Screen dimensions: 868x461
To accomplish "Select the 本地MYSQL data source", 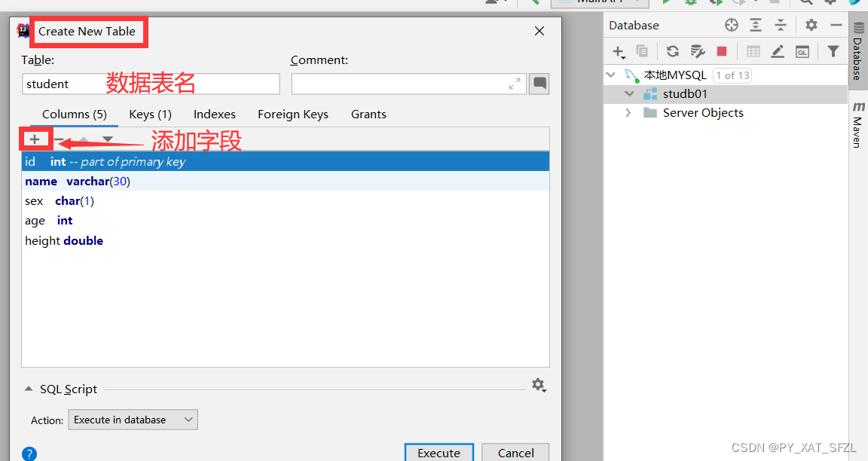I will [675, 75].
